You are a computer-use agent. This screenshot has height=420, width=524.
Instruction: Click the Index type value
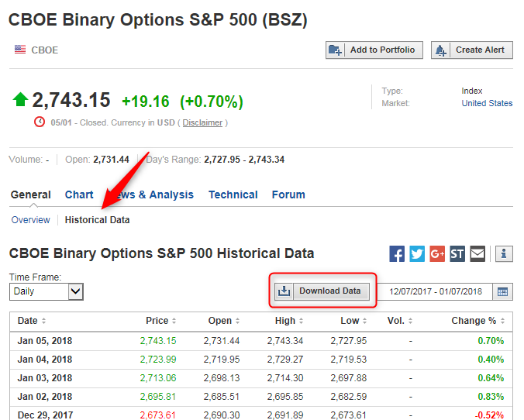click(x=472, y=91)
